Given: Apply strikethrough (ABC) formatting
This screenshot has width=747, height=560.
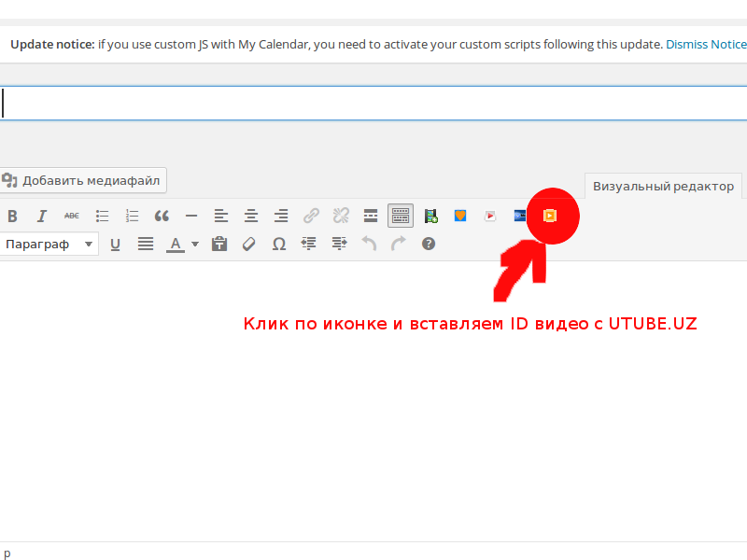Looking at the screenshot, I should [x=72, y=216].
